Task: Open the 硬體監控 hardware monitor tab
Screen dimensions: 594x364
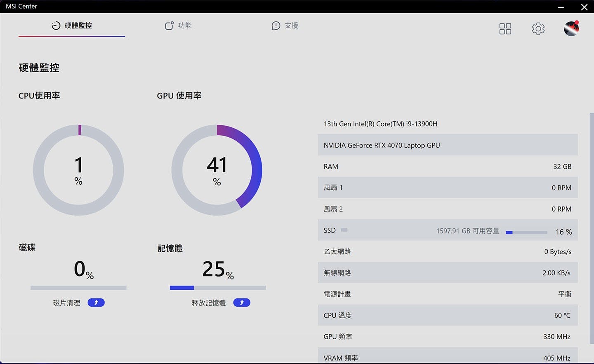Action: click(72, 26)
